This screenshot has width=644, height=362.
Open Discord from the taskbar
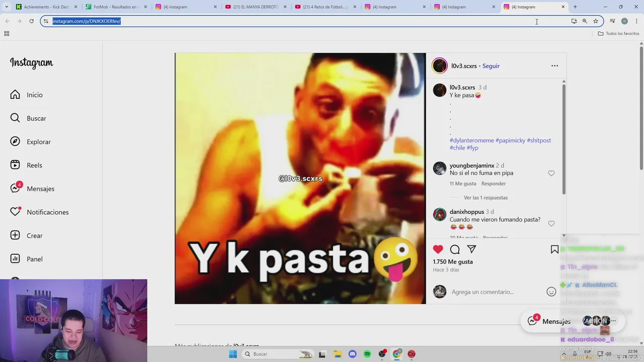click(352, 354)
